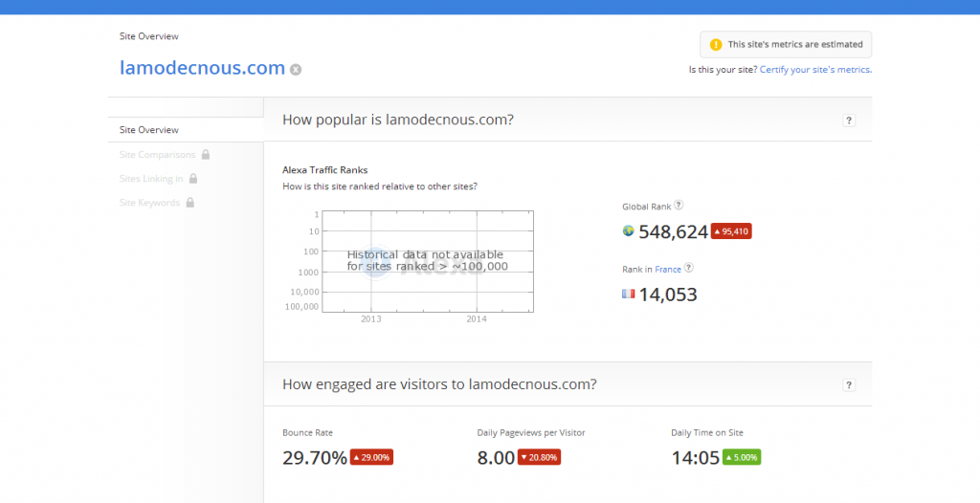The image size is (980, 503).
Task: Click the 'This site's metrics are estimated' notice
Action: pyautogui.click(x=786, y=44)
